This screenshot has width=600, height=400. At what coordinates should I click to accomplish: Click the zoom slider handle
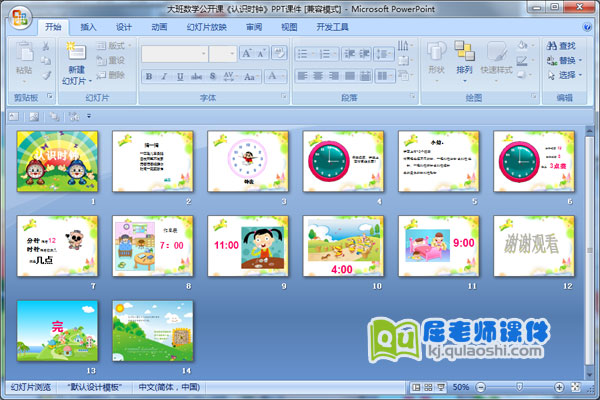tap(520, 387)
